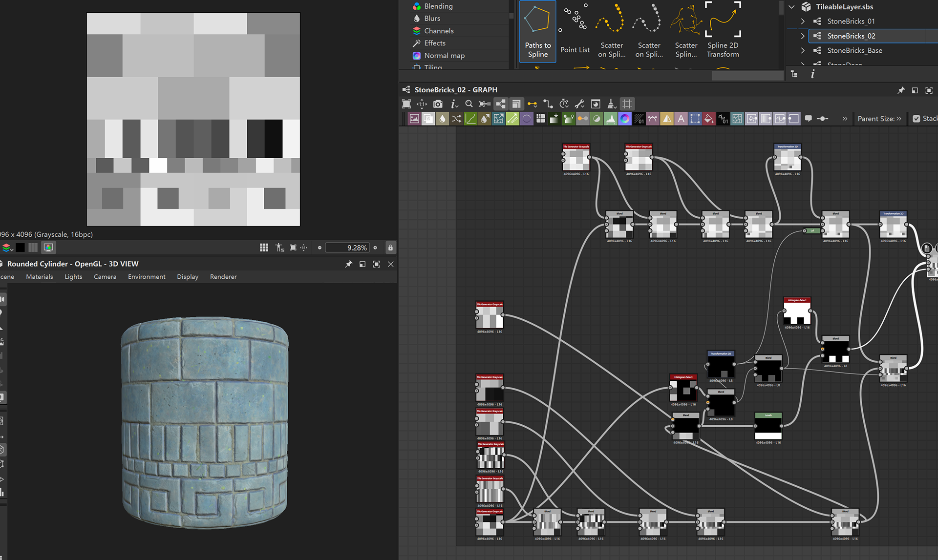Click the 9.28% zoom input field

[347, 248]
